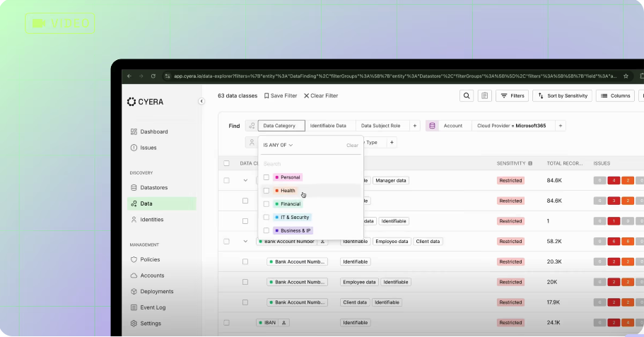The image size is (644, 337).
Task: Select the IBAN row checkbox
Action: [x=226, y=323]
